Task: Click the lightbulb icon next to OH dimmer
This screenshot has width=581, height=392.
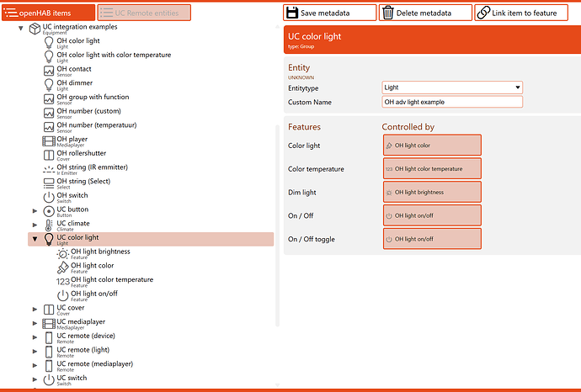Action: click(x=49, y=85)
